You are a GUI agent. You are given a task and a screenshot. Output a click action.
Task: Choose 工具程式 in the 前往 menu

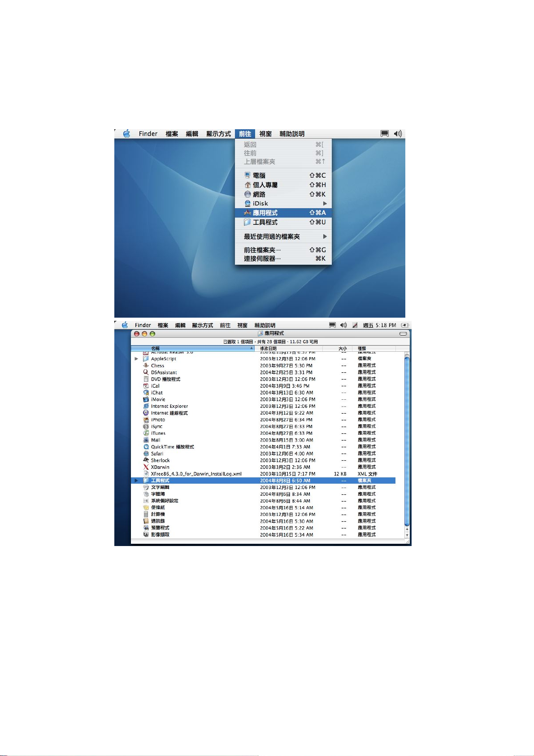[x=283, y=222]
